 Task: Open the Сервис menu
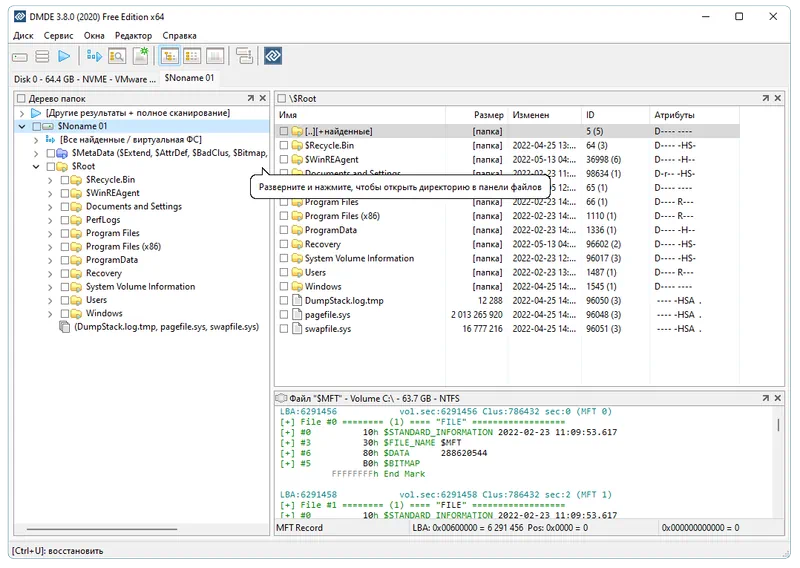pos(58,36)
